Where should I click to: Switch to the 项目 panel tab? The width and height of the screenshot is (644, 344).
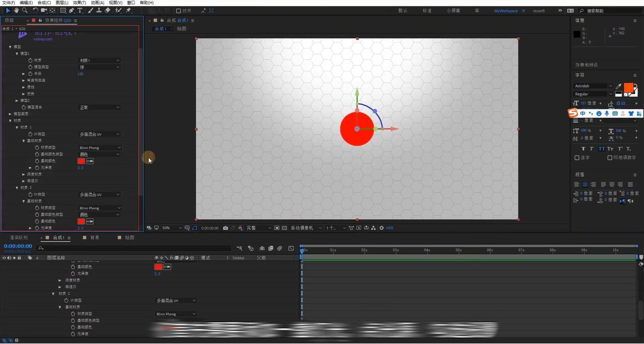9,20
